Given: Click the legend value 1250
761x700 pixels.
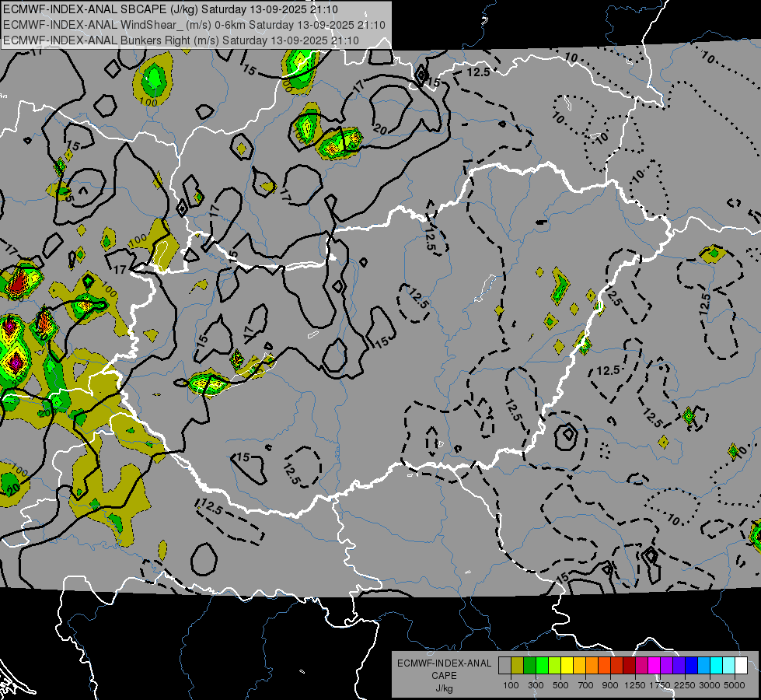Looking at the screenshot, I should click(x=635, y=685).
